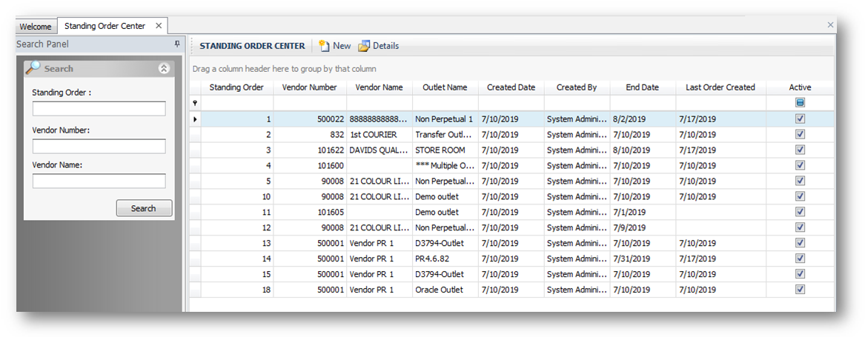Click the Active column filter icon
The width and height of the screenshot is (868, 337).
pyautogui.click(x=800, y=103)
